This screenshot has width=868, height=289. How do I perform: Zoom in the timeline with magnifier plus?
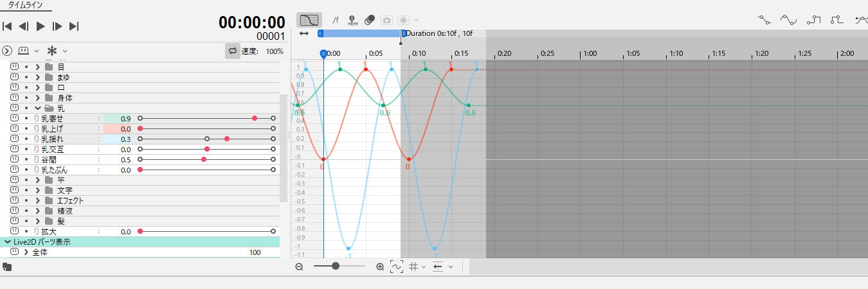coord(380,267)
